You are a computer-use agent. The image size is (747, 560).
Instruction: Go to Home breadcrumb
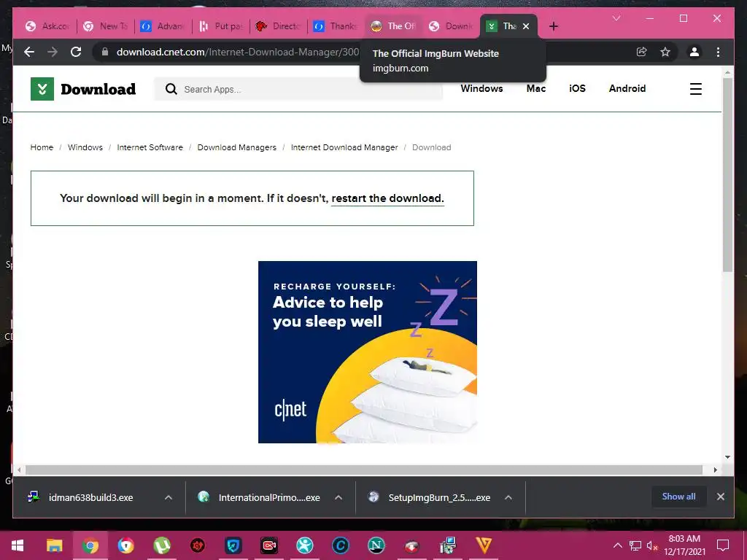coord(42,147)
